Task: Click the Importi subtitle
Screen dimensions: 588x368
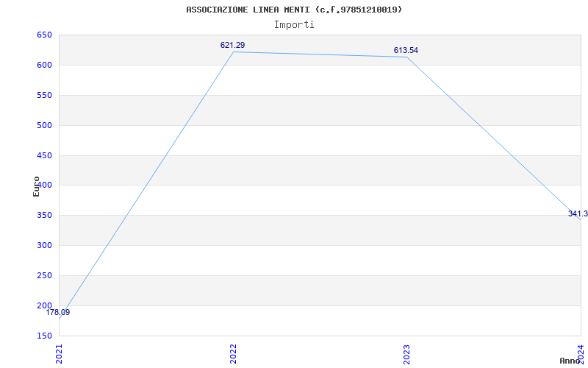Action: coord(294,25)
